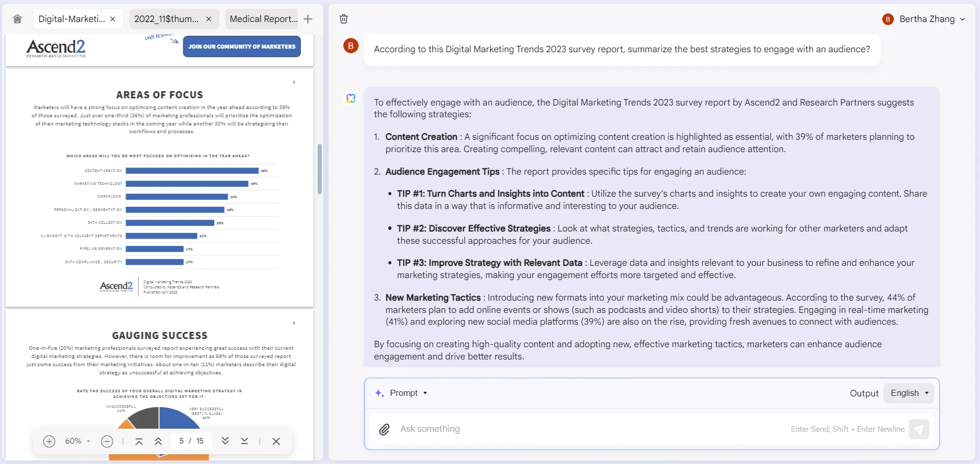Viewport: 980px width, 464px height.
Task: Open the 60% zoom level dropdown
Action: pos(77,441)
